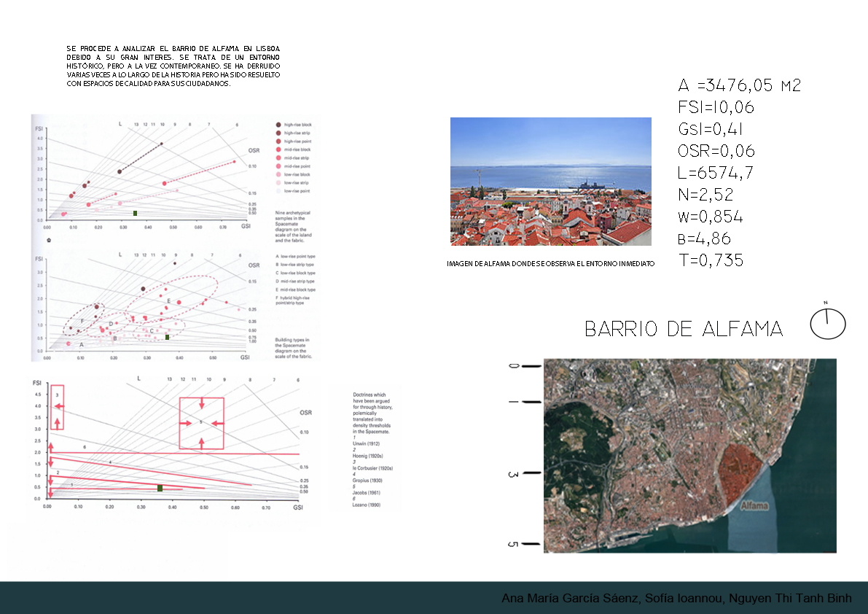Click the 'F hybrid high-rise' legend entry
868x614 pixels.
click(293, 300)
